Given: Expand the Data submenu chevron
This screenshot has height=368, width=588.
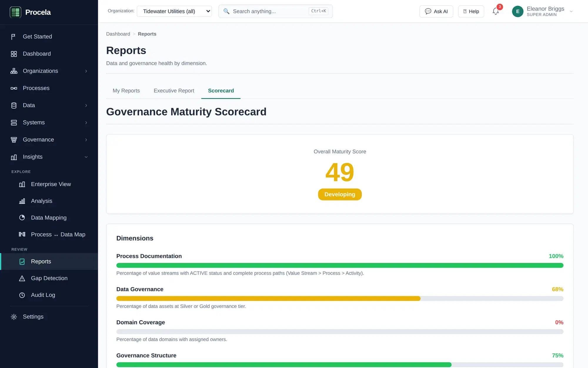Looking at the screenshot, I should [x=86, y=105].
